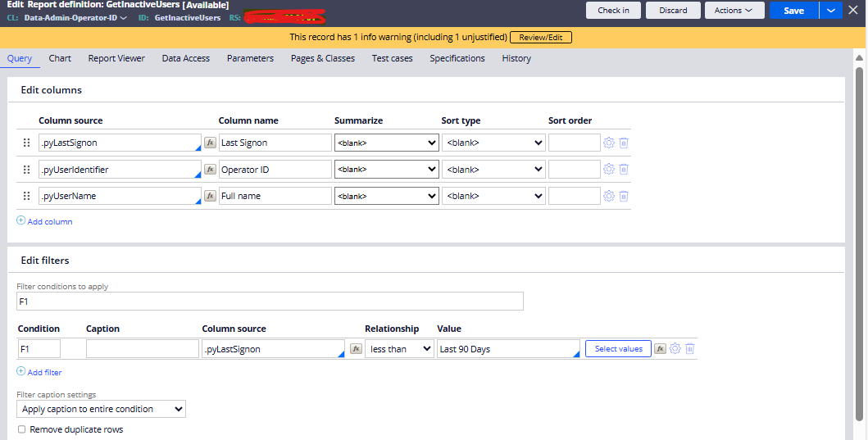Screen dimensions: 868x440
Task: Delete filter F1 with trash icon
Action: point(690,349)
